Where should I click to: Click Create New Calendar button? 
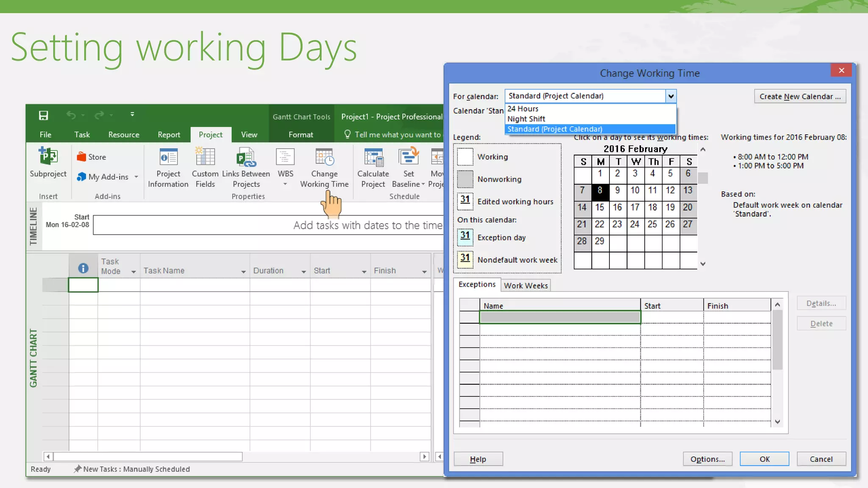(800, 96)
